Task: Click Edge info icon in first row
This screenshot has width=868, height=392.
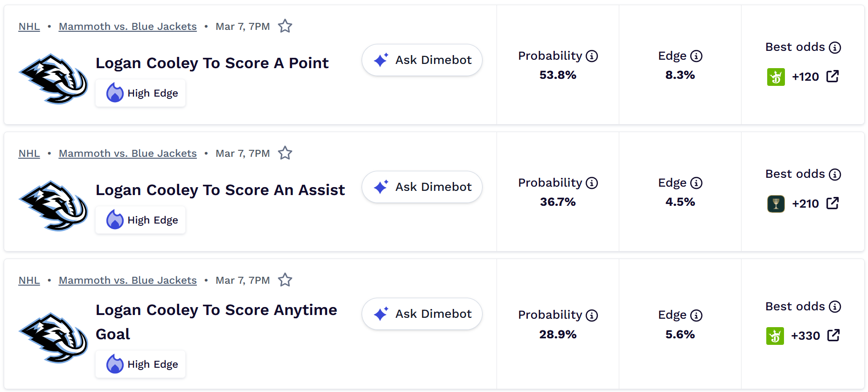Action: point(696,56)
